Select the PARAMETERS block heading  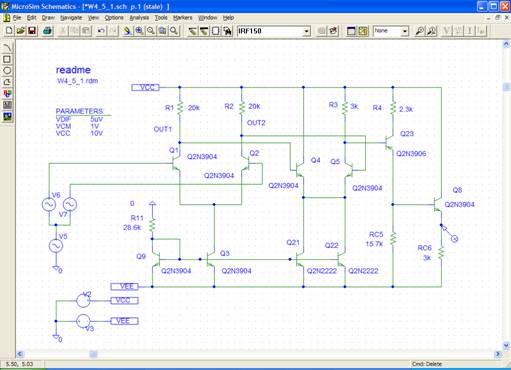(x=80, y=111)
